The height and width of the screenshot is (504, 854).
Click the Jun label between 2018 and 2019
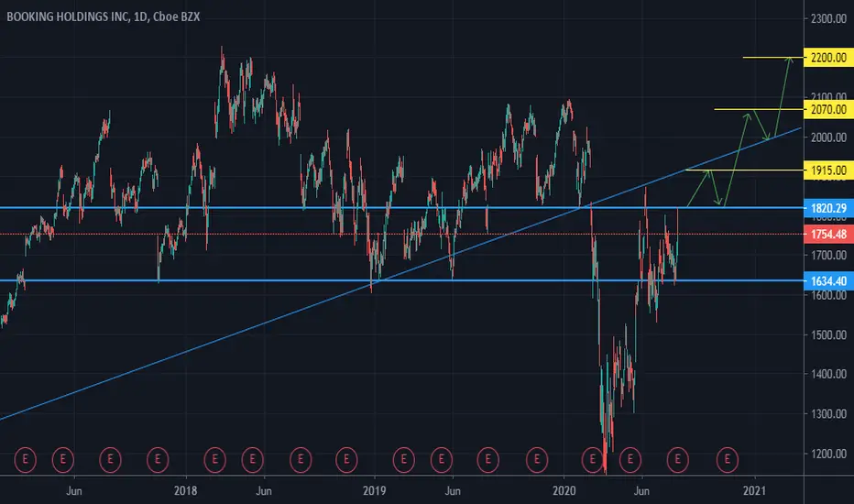point(264,491)
